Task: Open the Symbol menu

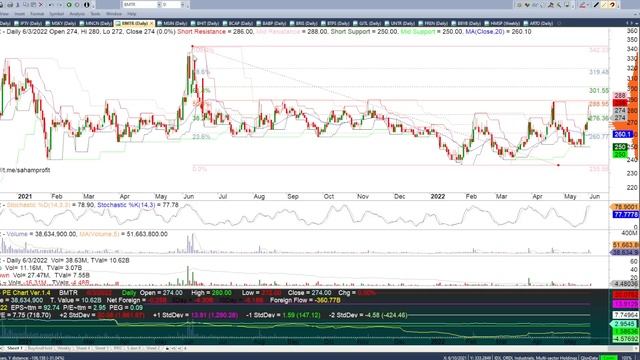Action: point(57,14)
